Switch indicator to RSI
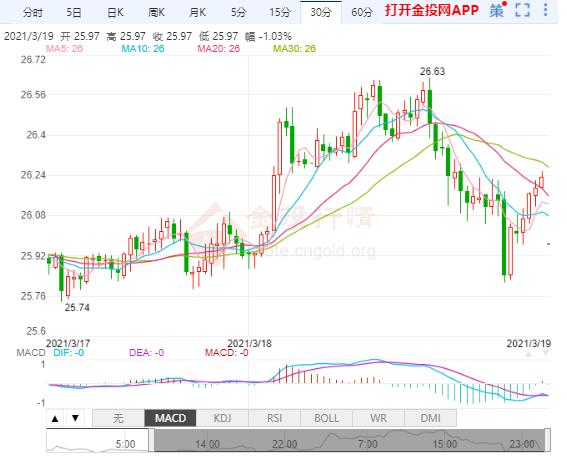This screenshot has width=567, height=456. point(274,418)
